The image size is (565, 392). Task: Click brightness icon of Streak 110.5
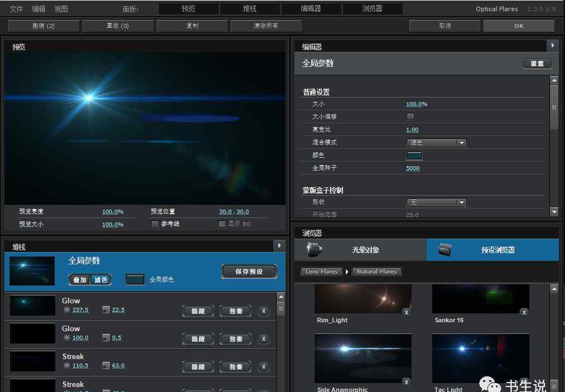67,366
